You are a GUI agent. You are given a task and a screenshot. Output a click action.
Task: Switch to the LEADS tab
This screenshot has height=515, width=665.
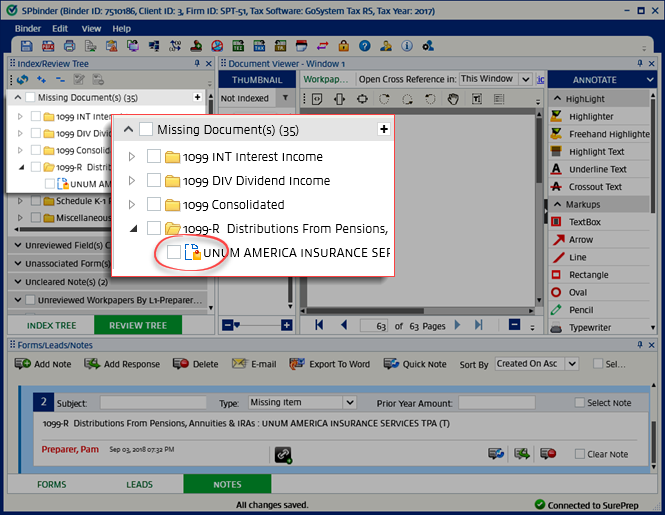click(139, 484)
